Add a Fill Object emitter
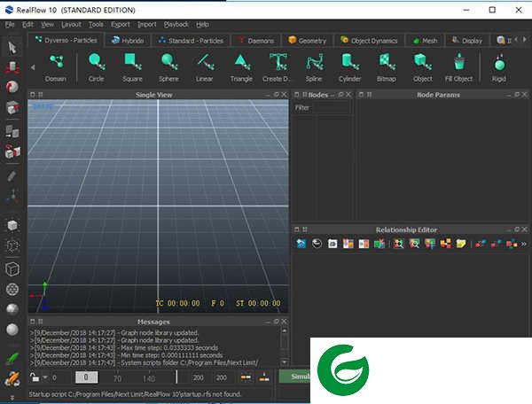 458,67
